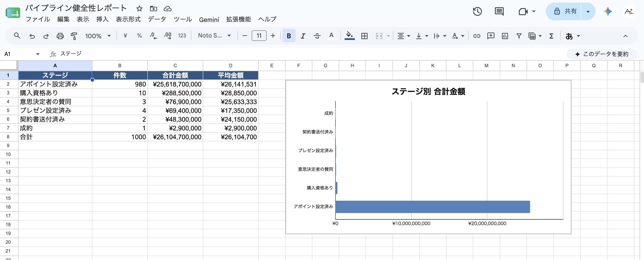Open the A1 name box dropdown
The width and height of the screenshot is (644, 260).
[37, 54]
